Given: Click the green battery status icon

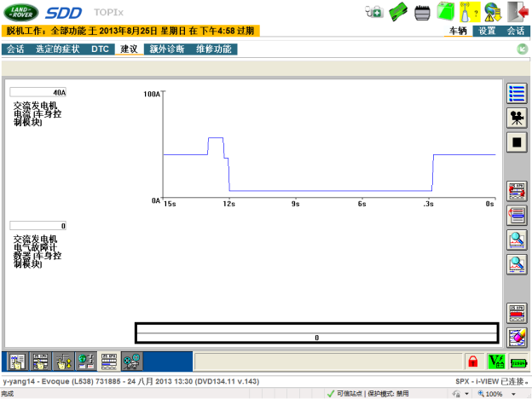Looking at the screenshot, I should point(445,11).
